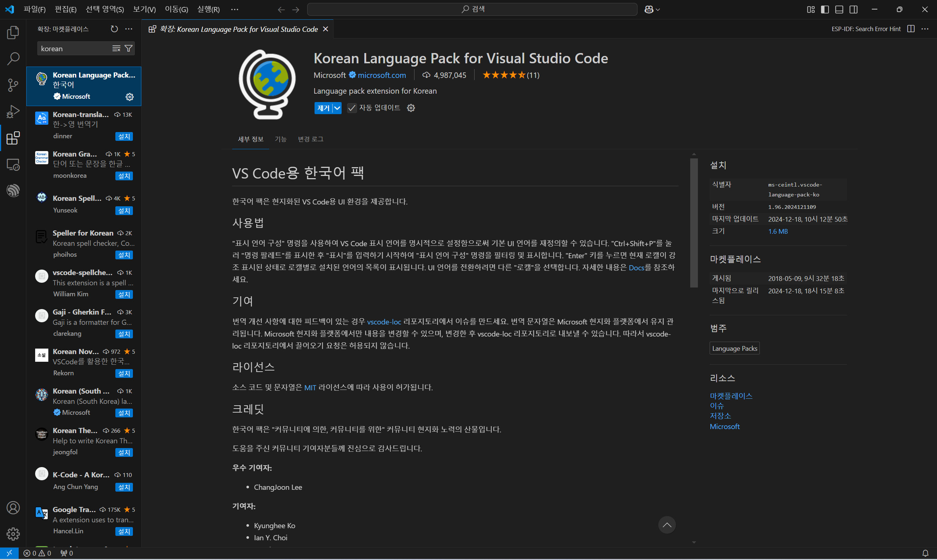Toggle bottom panel layout button
Image resolution: width=937 pixels, height=560 pixels.
point(839,10)
